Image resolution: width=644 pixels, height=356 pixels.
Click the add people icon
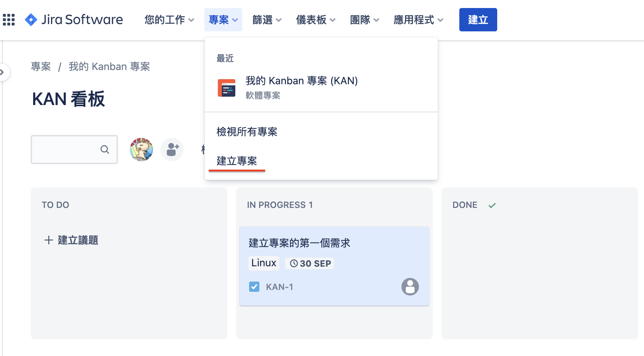(172, 150)
